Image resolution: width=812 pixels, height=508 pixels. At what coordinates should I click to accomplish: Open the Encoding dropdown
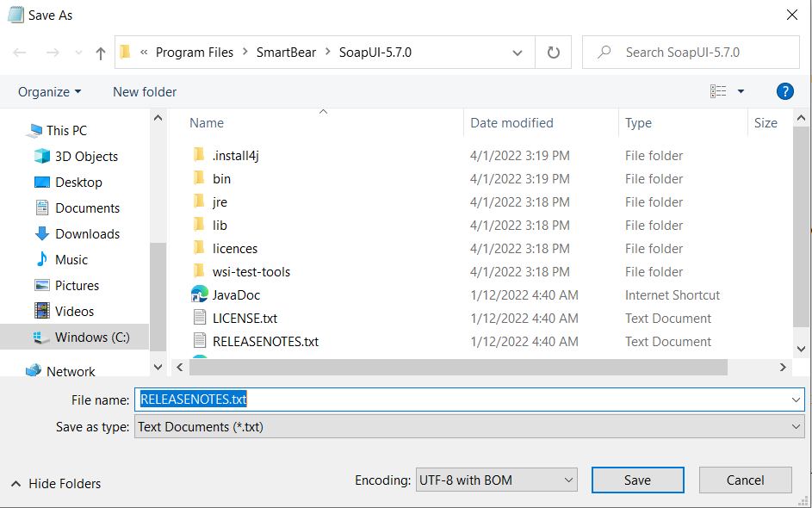(496, 480)
